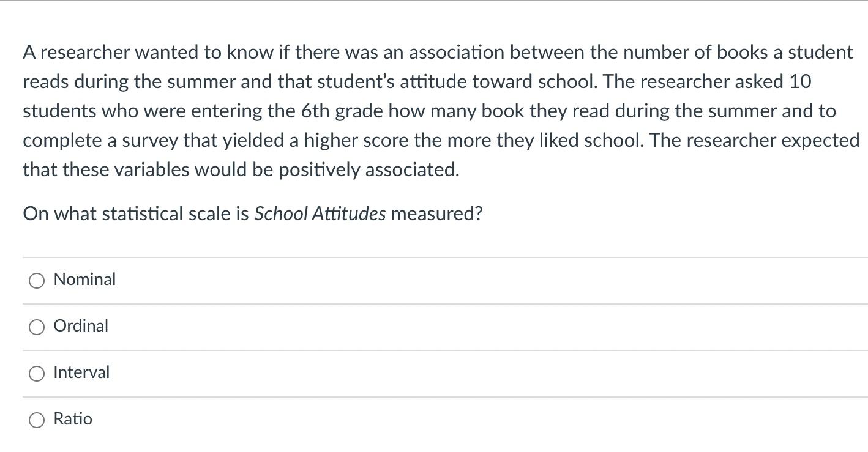Click the 'Ratio' answer label text
This screenshot has width=868, height=452.
[x=73, y=419]
